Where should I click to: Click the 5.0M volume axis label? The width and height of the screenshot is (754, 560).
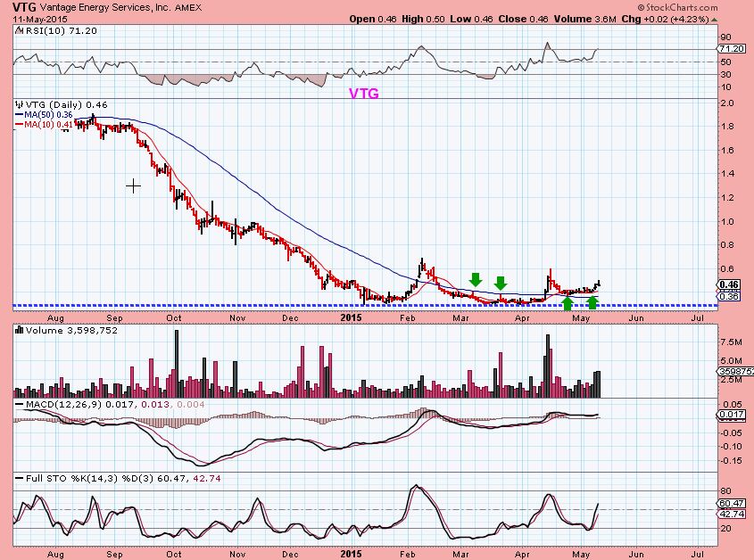coord(731,360)
